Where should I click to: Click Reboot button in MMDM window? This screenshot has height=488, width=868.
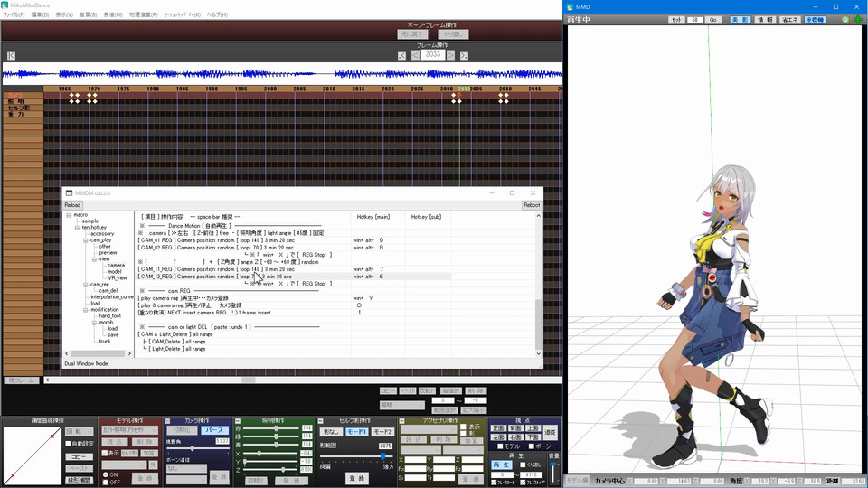pos(532,205)
